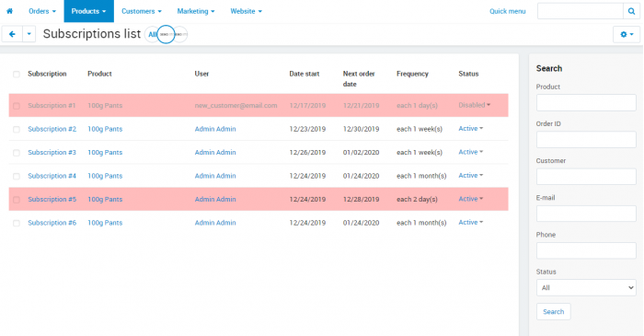
Task: Open the Active status dropdown for Subscription #6
Action: [x=471, y=222]
